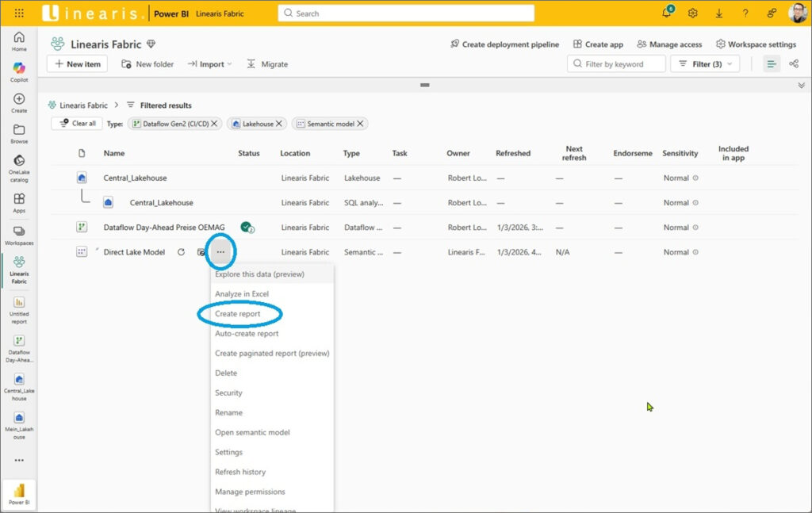The height and width of the screenshot is (513, 812).
Task: Click the download arrow icon in header
Action: (x=718, y=13)
